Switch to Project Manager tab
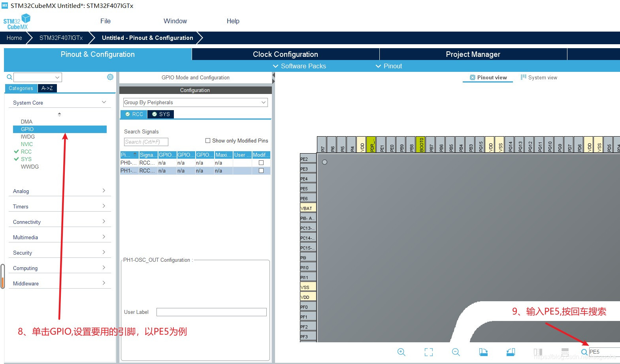This screenshot has height=364, width=620. point(473,54)
